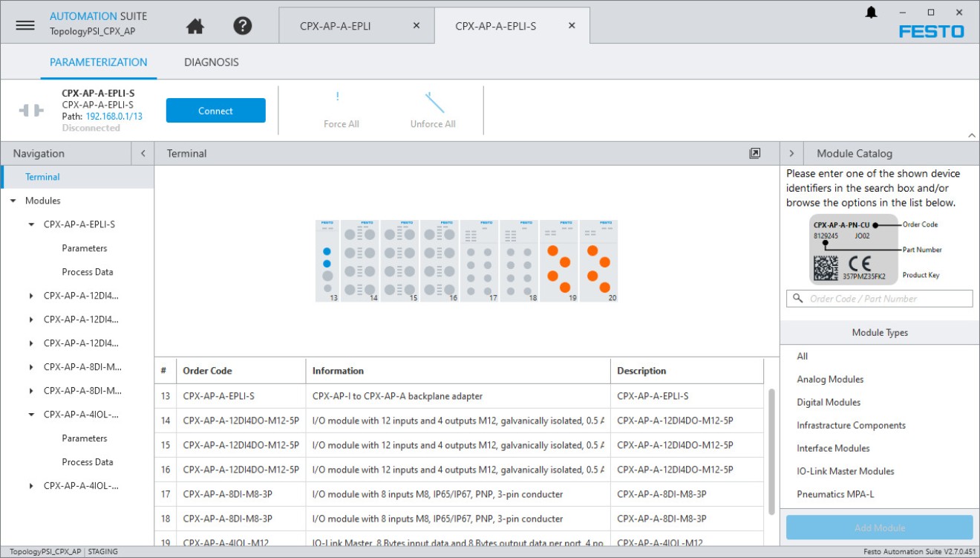This screenshot has width=980, height=558.
Task: Collapse the CPX-AP-A-EPLI-S tree node
Action: coord(31,224)
